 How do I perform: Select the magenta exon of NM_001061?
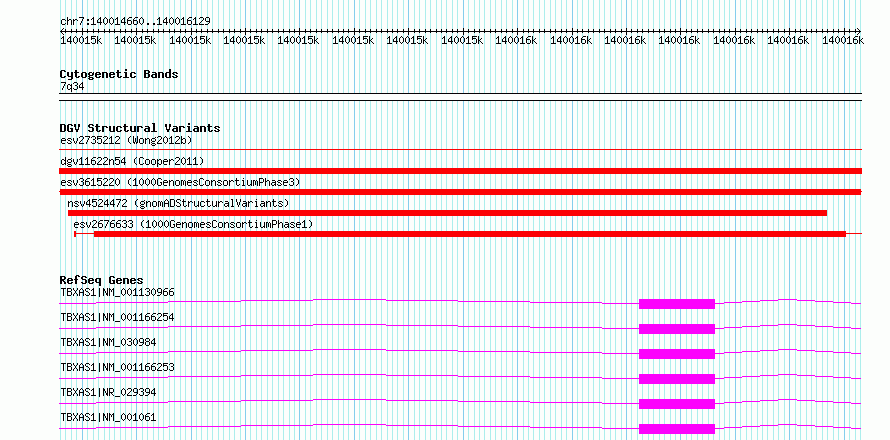677,429
